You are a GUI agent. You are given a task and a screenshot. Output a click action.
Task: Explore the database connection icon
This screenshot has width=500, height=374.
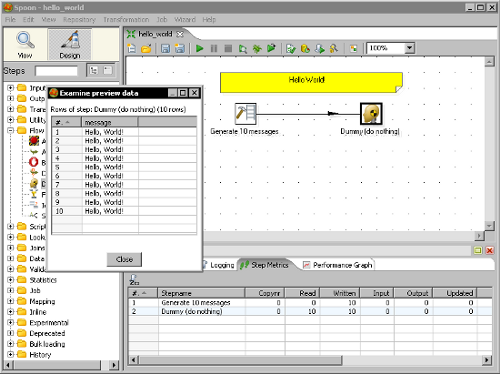click(x=334, y=49)
